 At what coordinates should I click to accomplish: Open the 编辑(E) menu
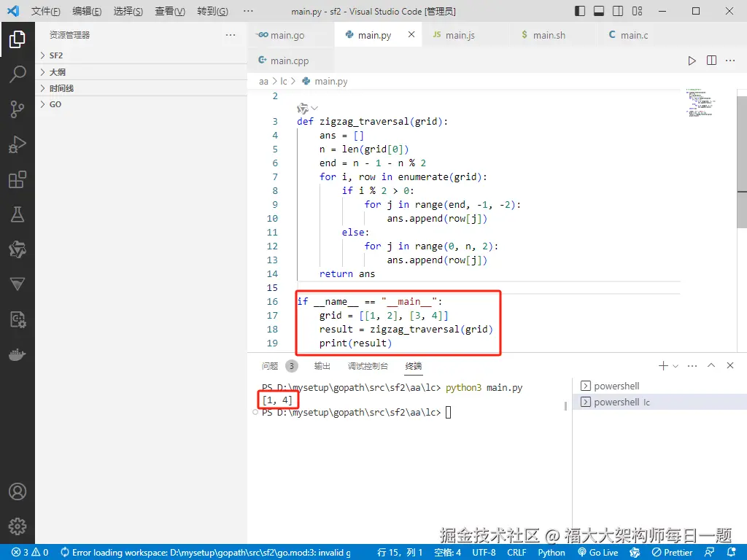[x=87, y=11]
